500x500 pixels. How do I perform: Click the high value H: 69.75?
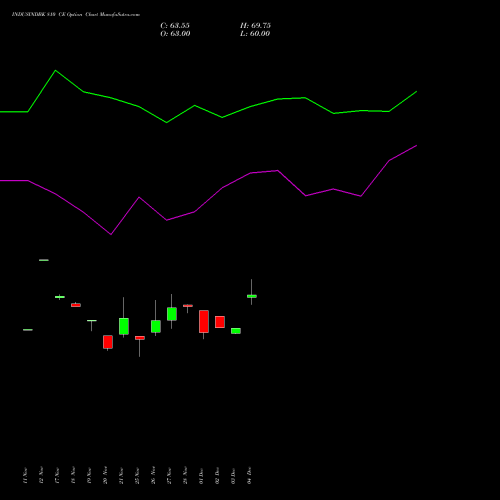pyautogui.click(x=255, y=26)
